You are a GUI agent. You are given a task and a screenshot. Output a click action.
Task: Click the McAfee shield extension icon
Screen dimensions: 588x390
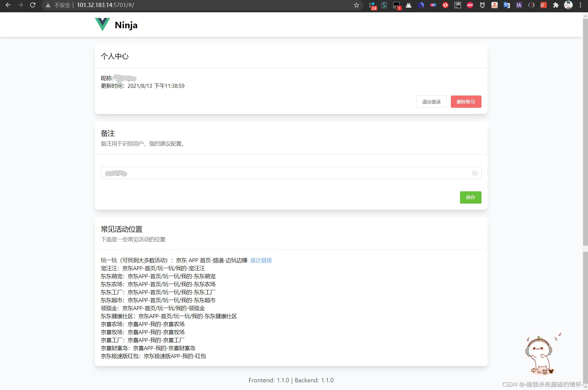pos(482,5)
